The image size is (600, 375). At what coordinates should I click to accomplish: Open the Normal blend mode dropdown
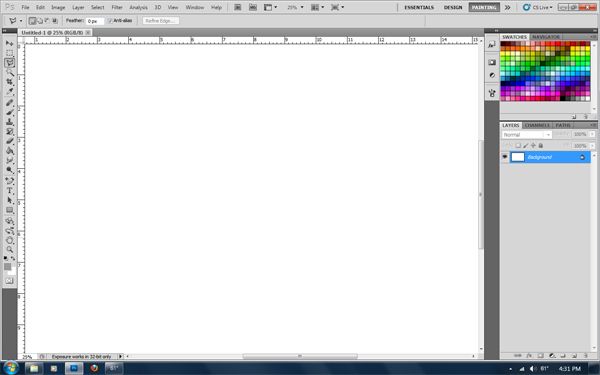point(527,135)
